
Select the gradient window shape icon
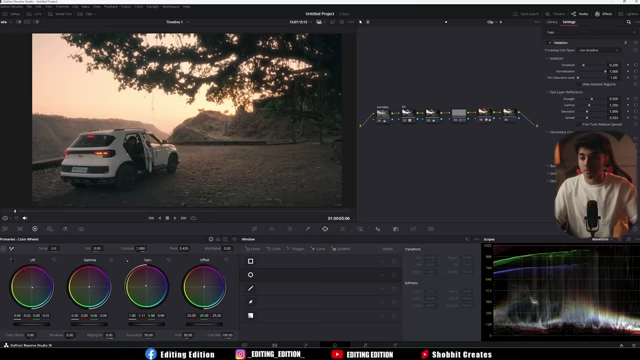click(x=251, y=316)
